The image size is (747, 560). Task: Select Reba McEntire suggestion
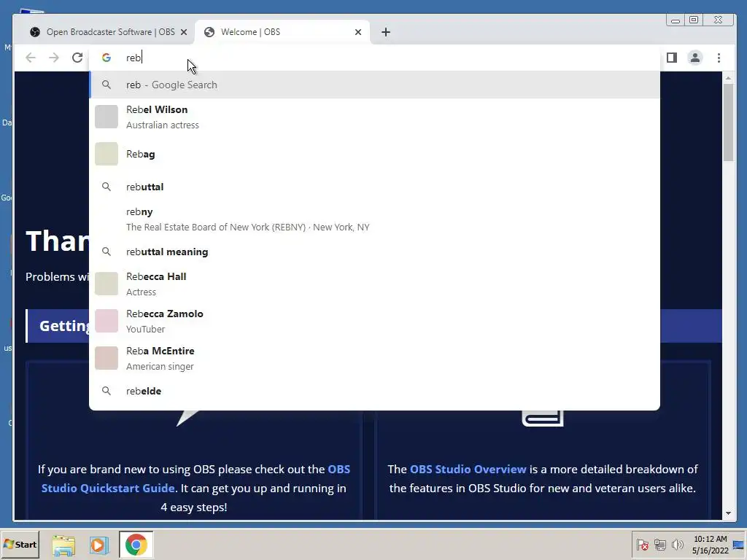point(374,358)
